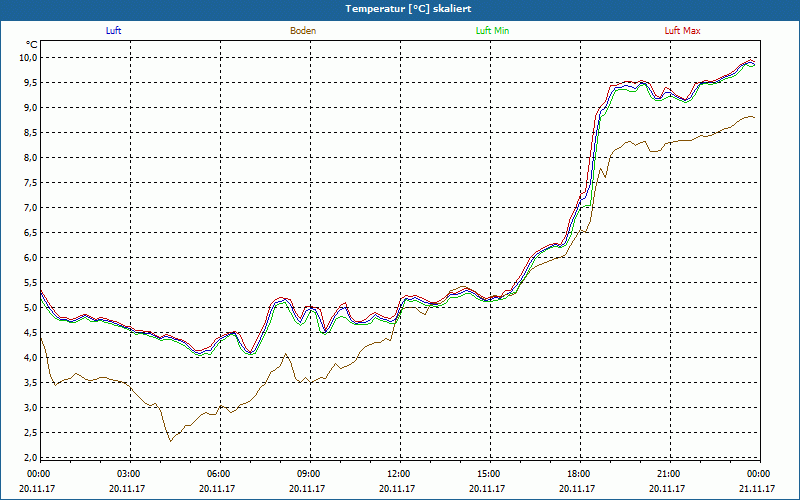Click the '21:00' time axis label
The width and height of the screenshot is (800, 500).
point(668,474)
